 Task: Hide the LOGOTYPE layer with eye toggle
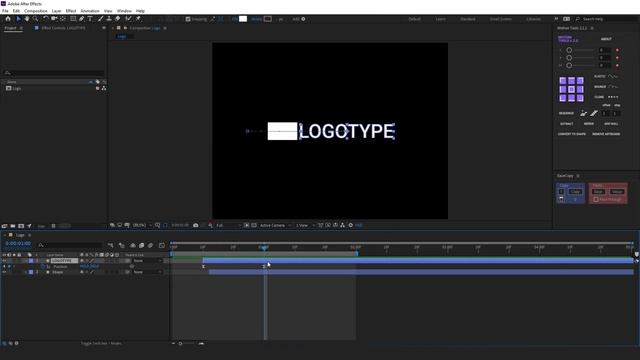point(4,260)
